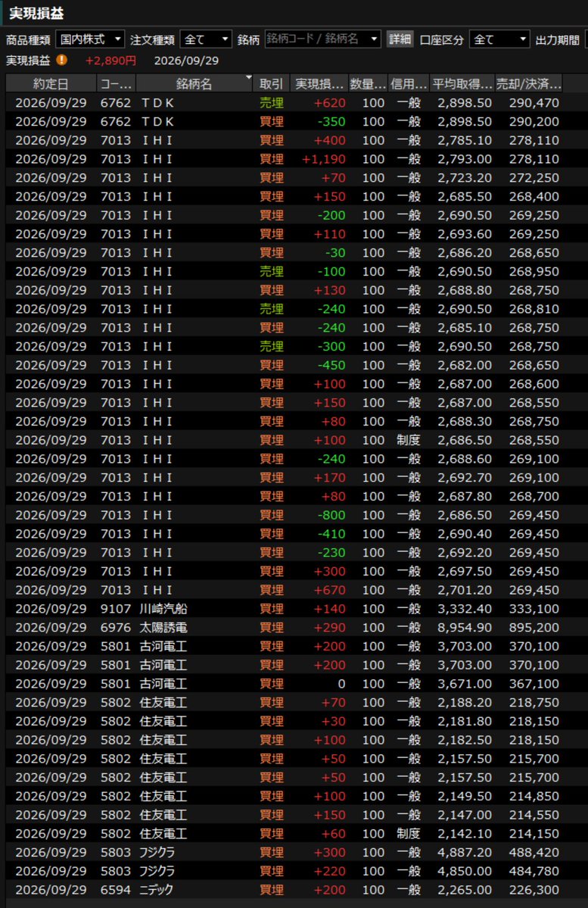Screen dimensions: 588x908
Task: Click the 出力期間 label
Action: tap(557, 39)
